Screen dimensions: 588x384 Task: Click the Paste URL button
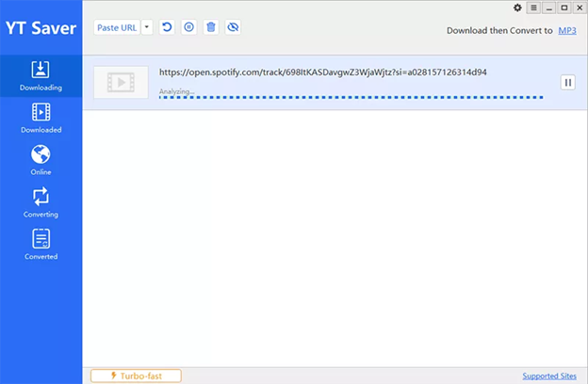117,27
